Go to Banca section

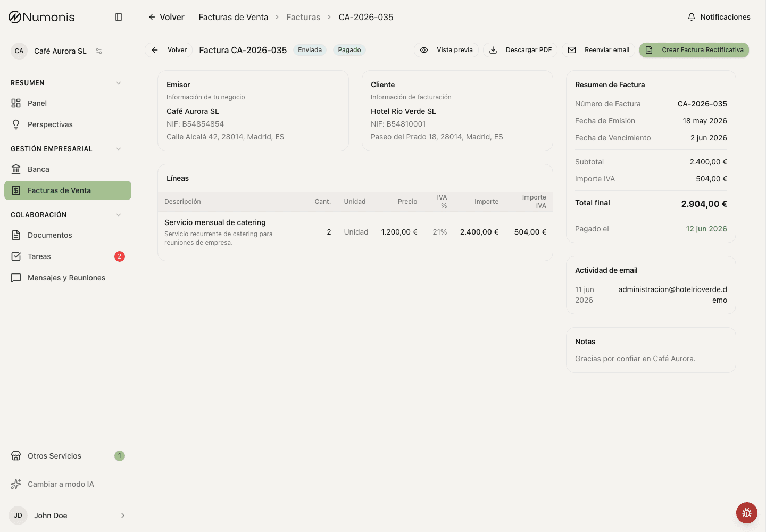(68, 169)
